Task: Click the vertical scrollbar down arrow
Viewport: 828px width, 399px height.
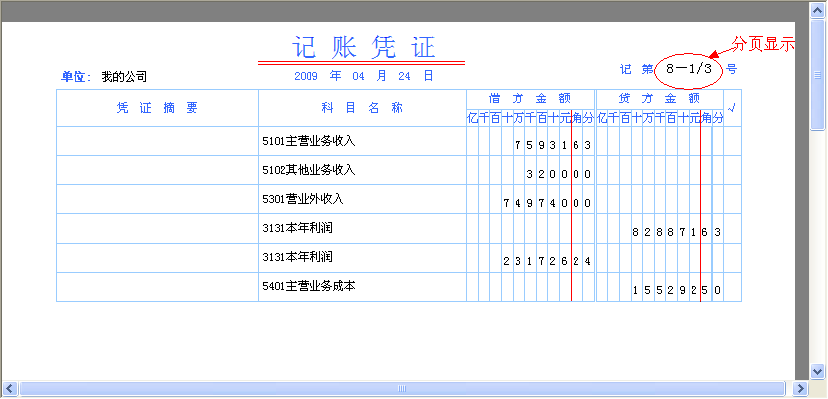Action: coord(817,371)
